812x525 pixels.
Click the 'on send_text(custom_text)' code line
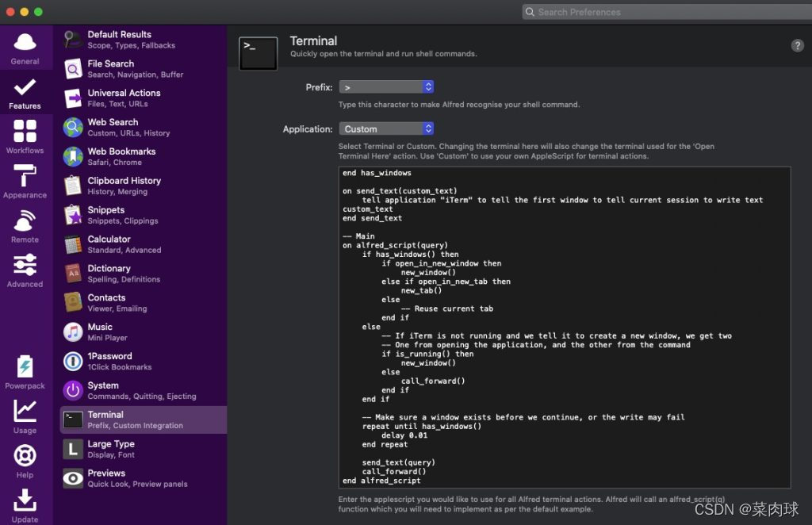[400, 191]
